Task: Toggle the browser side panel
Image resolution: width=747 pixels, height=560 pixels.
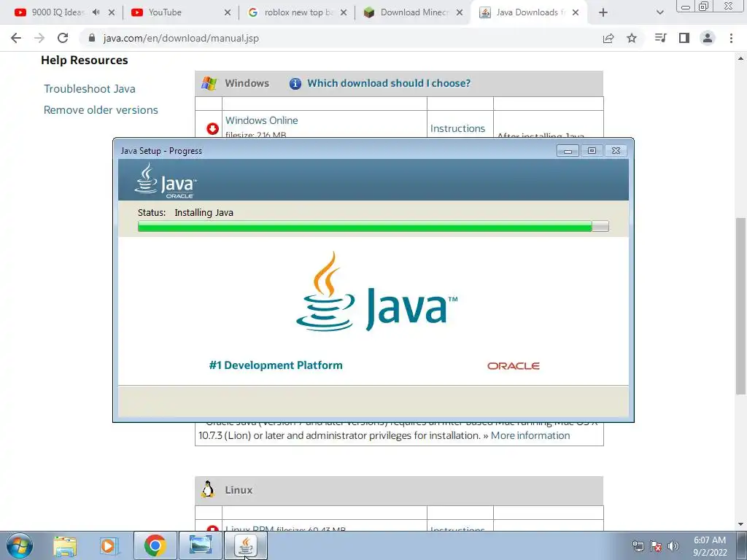Action: pyautogui.click(x=684, y=38)
